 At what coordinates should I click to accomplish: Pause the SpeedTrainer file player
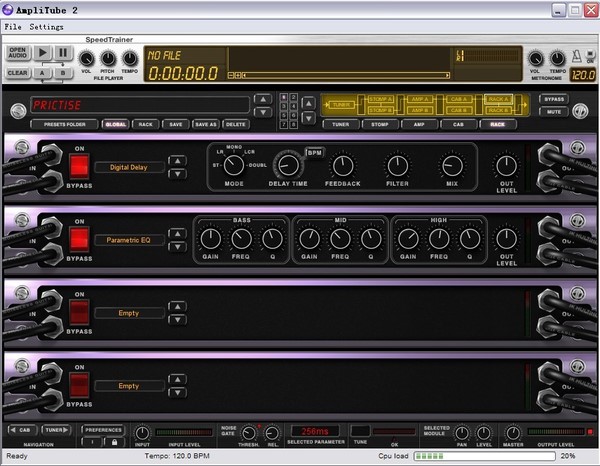click(63, 53)
